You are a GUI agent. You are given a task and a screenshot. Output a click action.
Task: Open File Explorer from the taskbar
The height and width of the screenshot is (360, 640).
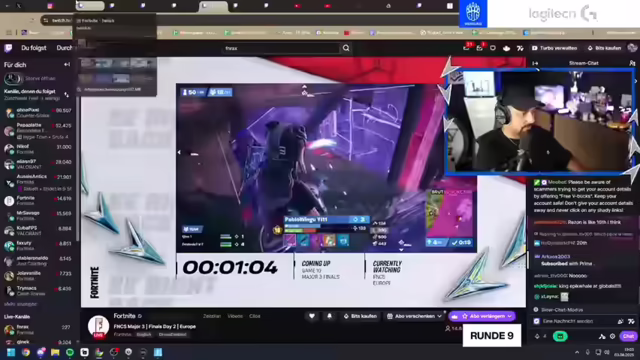pyautogui.click(x=55, y=352)
